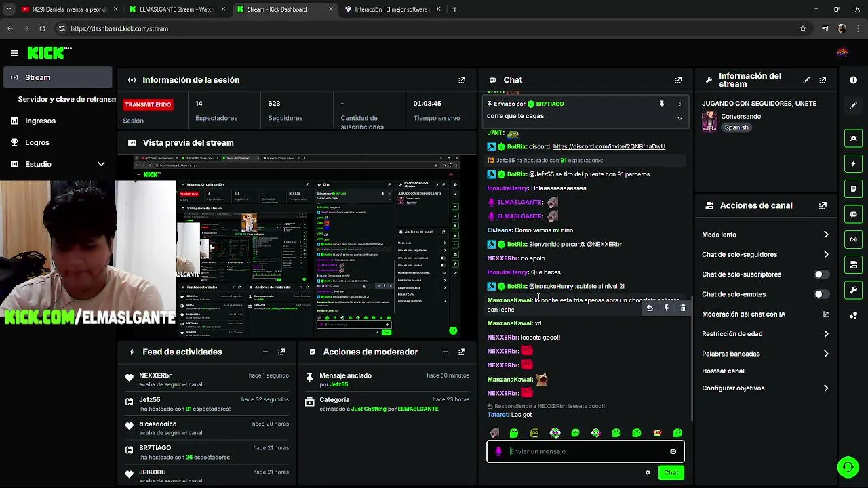Click the Enviar un mensaje input field
Viewport: 868px width, 488px height.
[x=585, y=451]
